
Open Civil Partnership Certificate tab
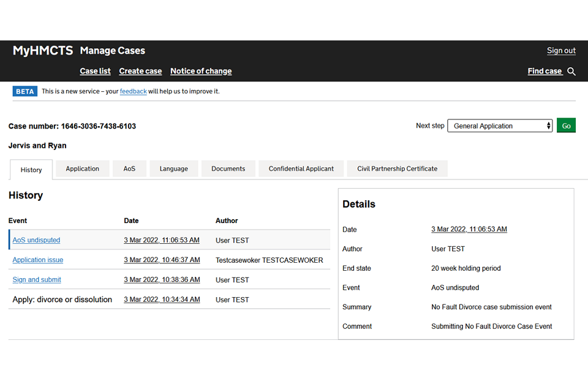coord(397,169)
